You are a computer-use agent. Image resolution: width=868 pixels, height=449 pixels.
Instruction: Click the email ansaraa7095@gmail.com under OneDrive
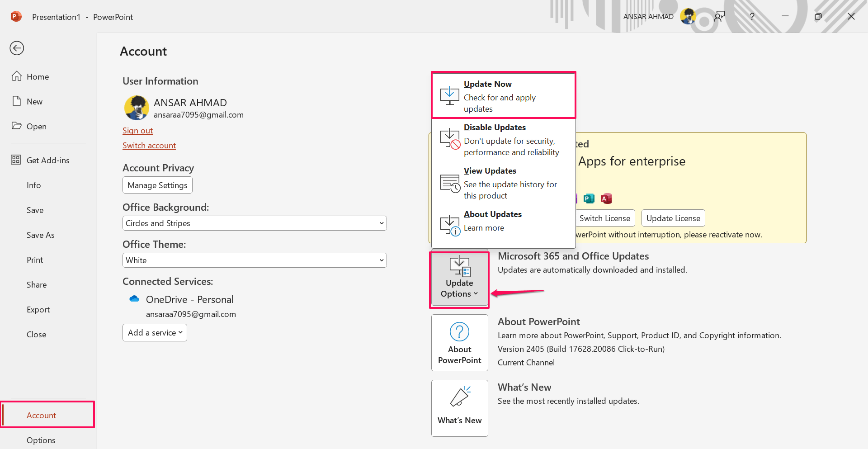191,314
